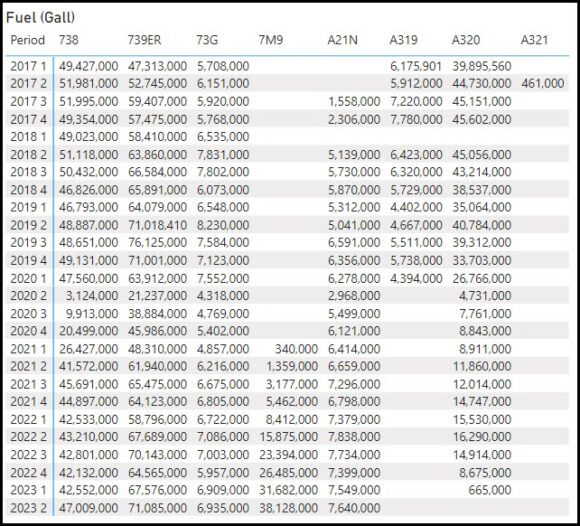Image resolution: width=580 pixels, height=526 pixels.
Task: Click the A319 value 6,175,901
Action: (x=416, y=66)
